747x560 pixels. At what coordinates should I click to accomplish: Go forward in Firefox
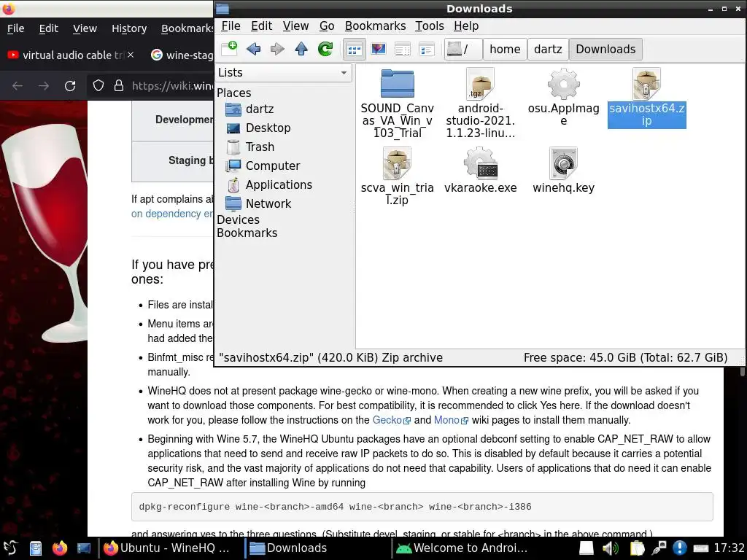click(x=44, y=86)
